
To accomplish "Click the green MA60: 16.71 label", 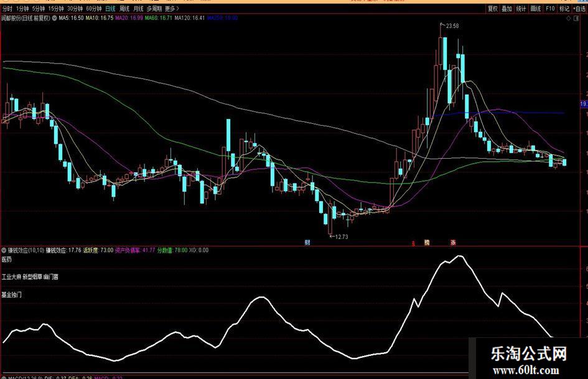I will [159, 17].
